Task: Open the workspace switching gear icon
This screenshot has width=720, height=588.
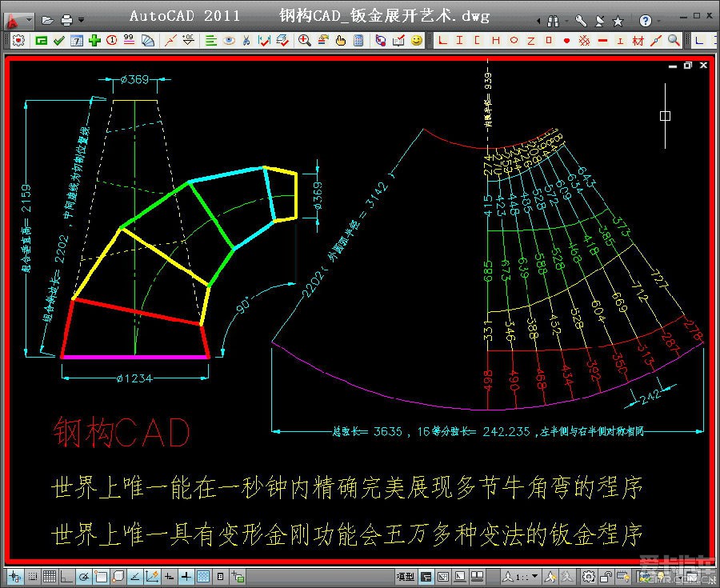Action: pyautogui.click(x=589, y=577)
